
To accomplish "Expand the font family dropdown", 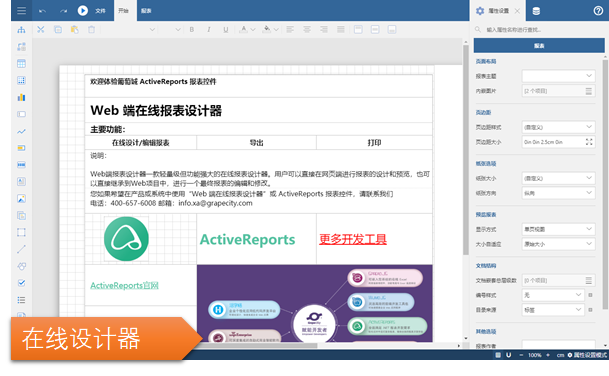I will pyautogui.click(x=152, y=30).
